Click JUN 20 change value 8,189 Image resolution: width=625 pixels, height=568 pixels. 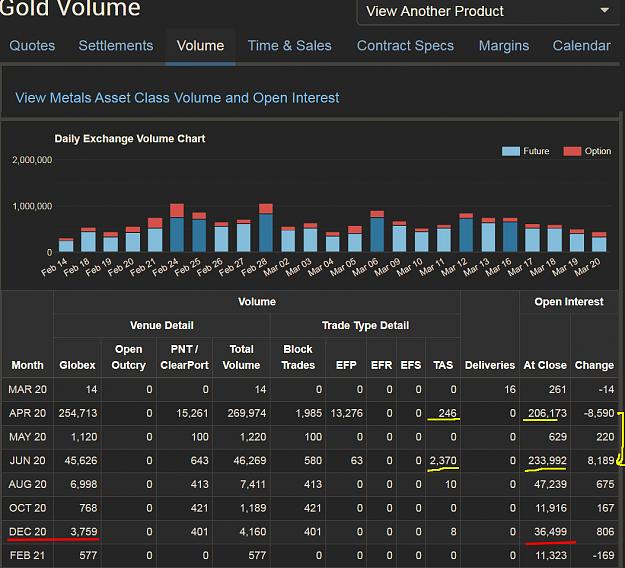(x=601, y=460)
